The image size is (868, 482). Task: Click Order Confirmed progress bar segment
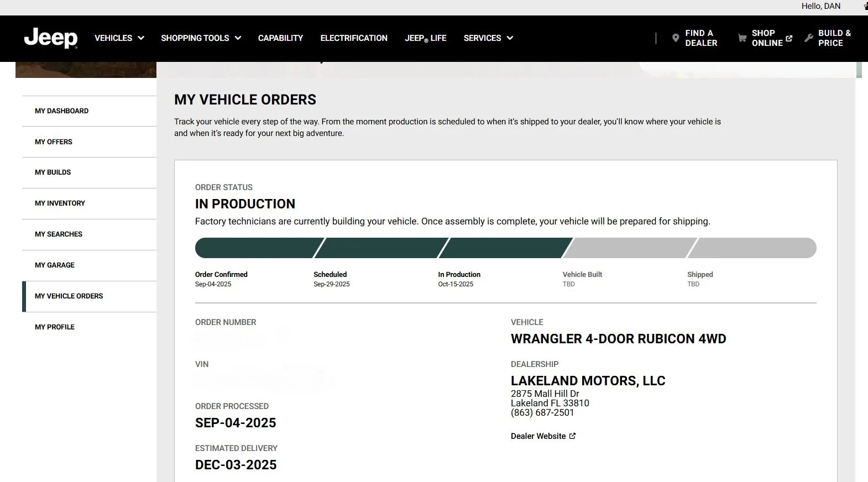259,248
